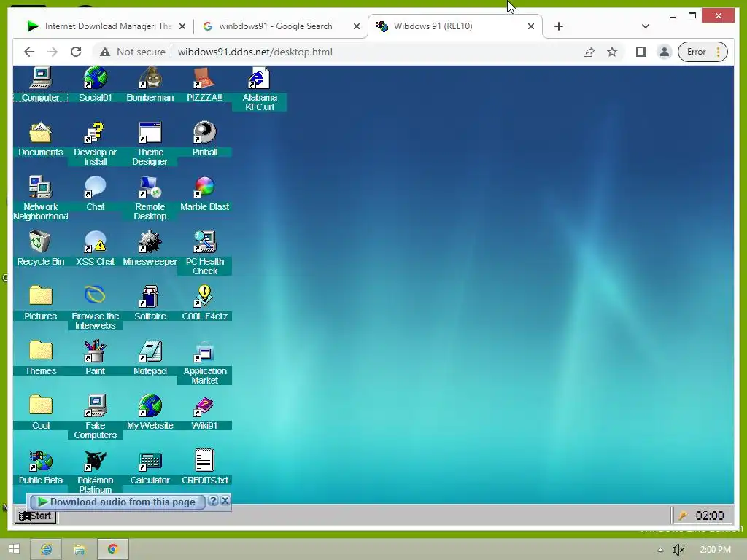
Task: Open the Application Market icon
Action: click(205, 363)
